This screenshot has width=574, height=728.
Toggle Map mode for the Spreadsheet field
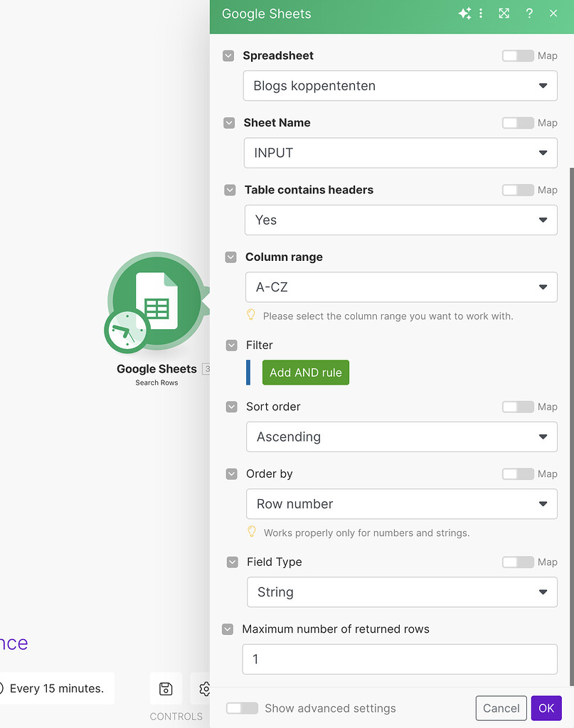click(x=518, y=55)
